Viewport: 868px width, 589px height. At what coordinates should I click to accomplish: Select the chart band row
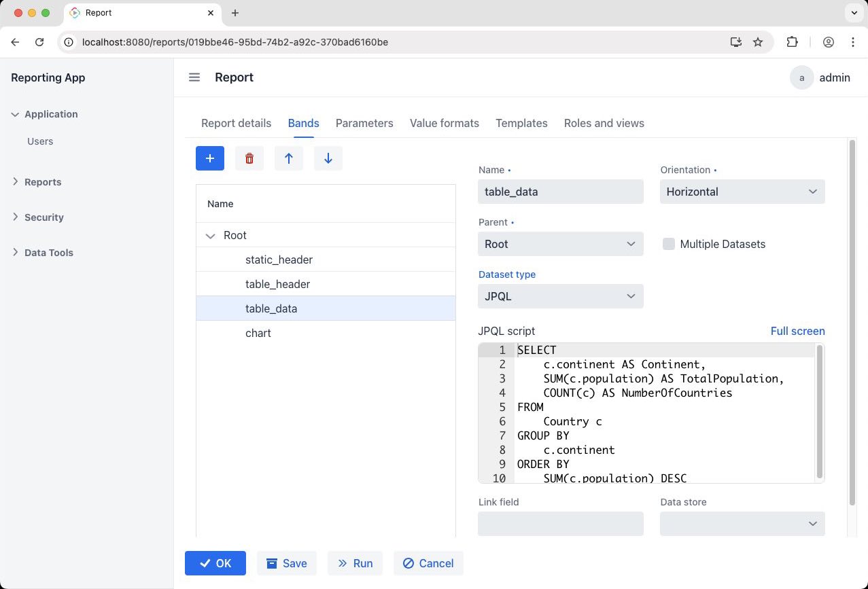(326, 333)
